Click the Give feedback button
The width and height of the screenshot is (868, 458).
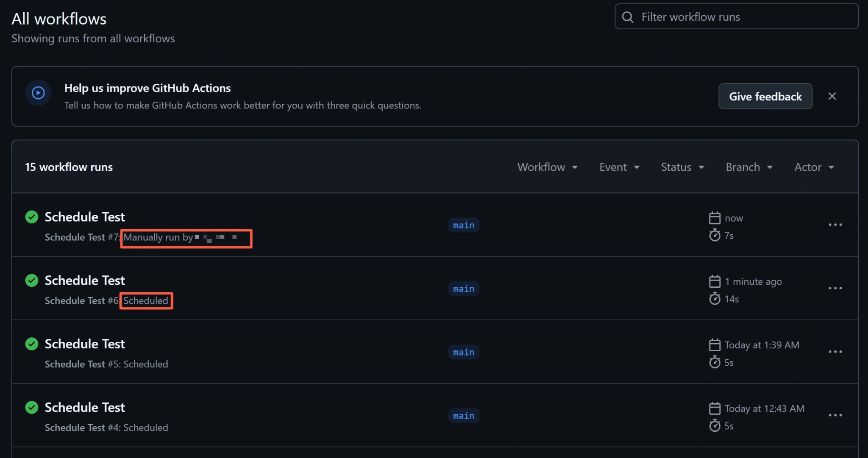765,96
